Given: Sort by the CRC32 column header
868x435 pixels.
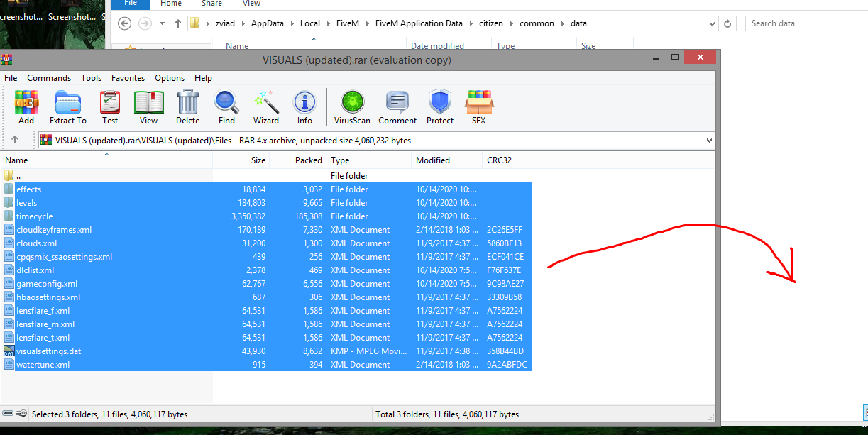Looking at the screenshot, I should pyautogui.click(x=507, y=160).
